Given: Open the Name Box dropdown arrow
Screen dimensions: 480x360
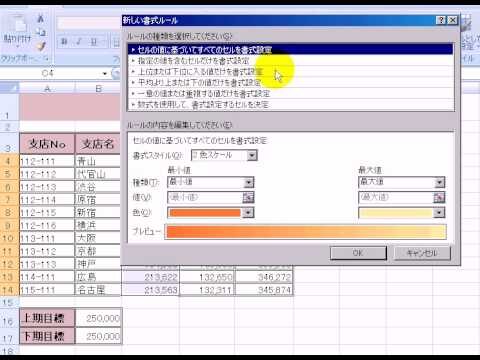Looking at the screenshot, I should pos(105,73).
